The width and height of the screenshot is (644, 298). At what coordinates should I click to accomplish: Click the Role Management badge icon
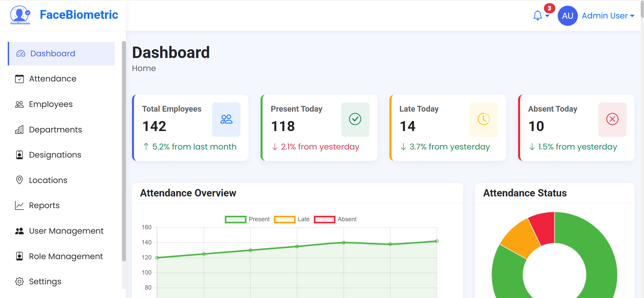point(19,256)
